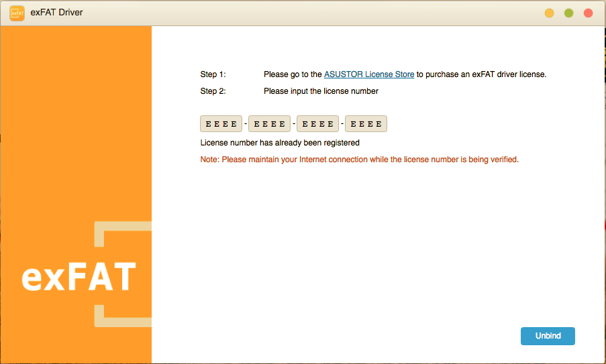Click the 'Step 1:' label
Image resolution: width=606 pixels, height=364 pixels.
213,74
